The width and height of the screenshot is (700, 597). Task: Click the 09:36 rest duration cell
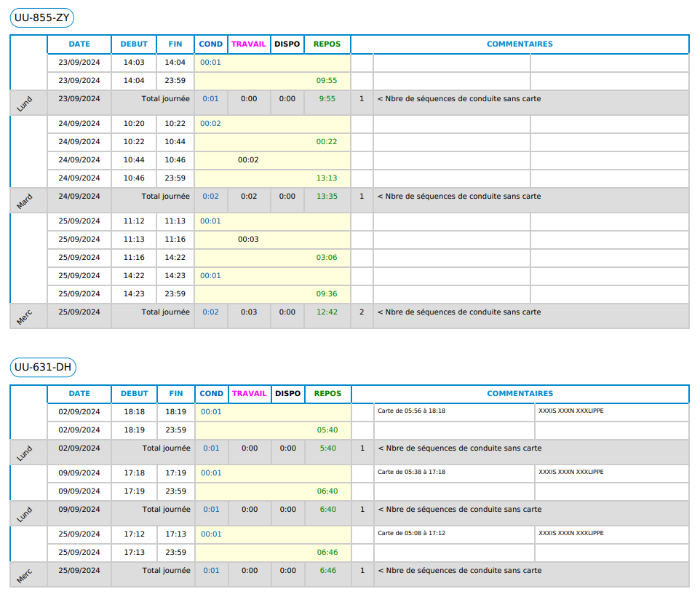click(x=327, y=294)
